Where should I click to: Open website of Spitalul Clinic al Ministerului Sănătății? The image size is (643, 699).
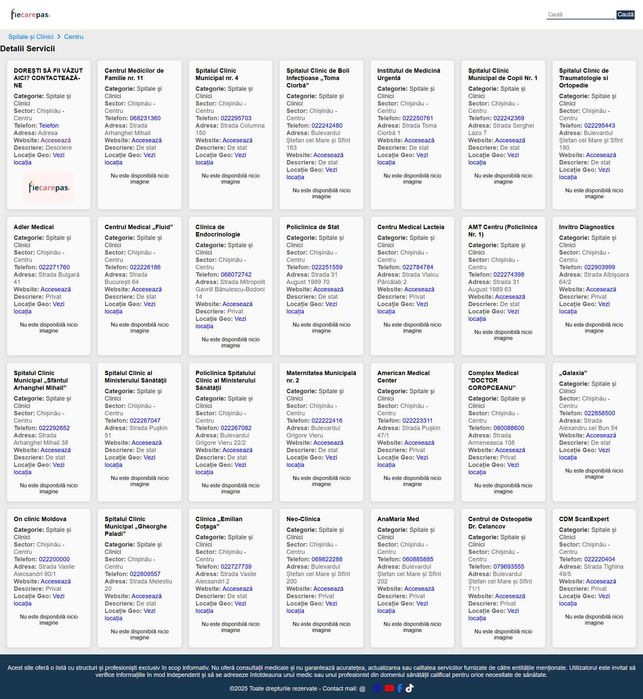pos(147,443)
